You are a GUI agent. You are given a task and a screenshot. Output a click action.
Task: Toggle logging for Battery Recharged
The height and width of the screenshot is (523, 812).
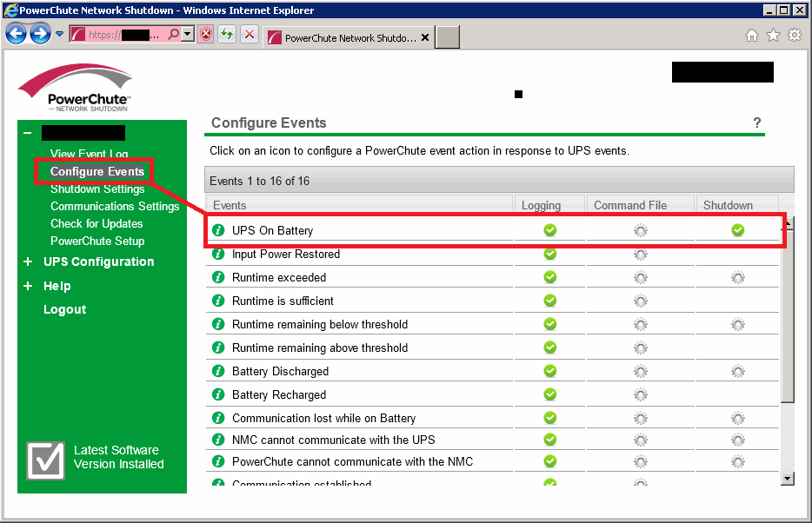[x=550, y=394]
